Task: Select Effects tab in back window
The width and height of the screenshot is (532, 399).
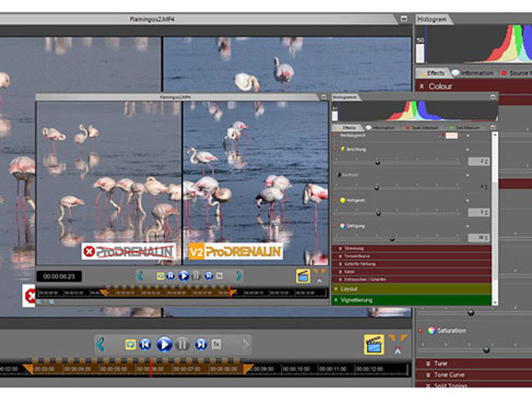Action: 433,73
